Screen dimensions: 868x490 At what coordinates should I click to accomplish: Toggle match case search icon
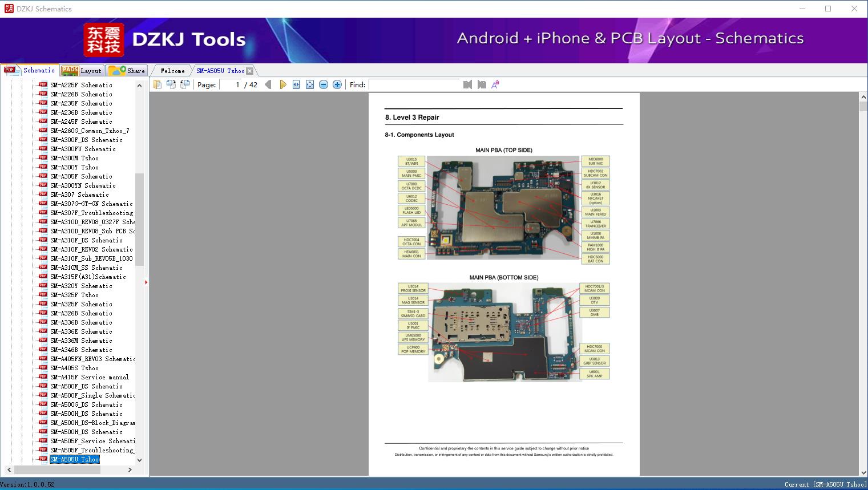coord(495,84)
